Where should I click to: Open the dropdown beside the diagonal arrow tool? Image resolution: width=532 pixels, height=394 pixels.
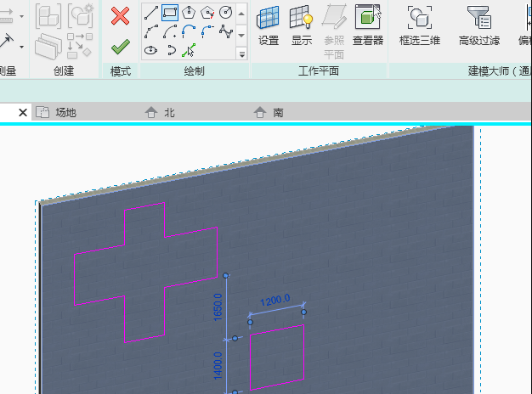tap(22, 47)
